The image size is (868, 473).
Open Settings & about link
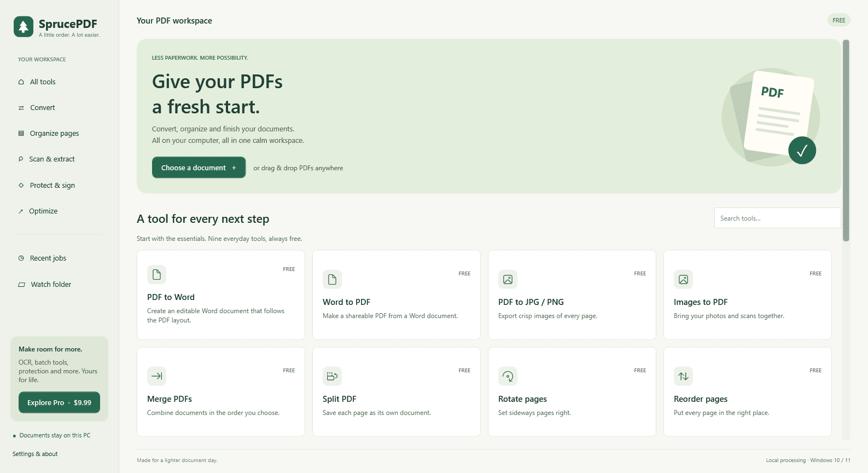coord(35,454)
